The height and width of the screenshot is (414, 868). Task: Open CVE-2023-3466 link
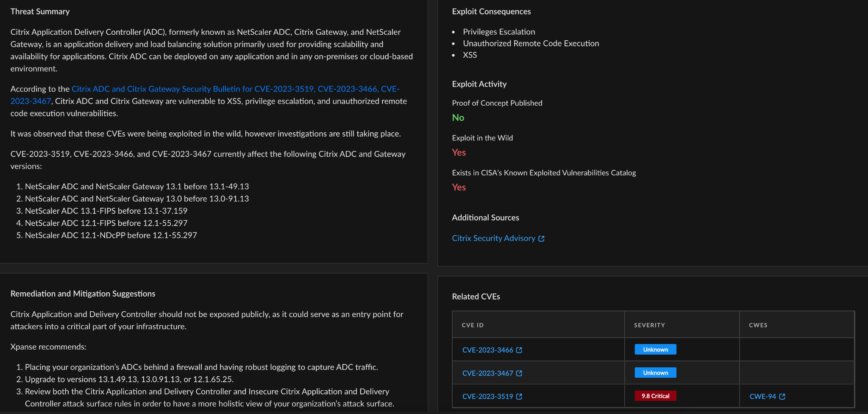point(487,350)
